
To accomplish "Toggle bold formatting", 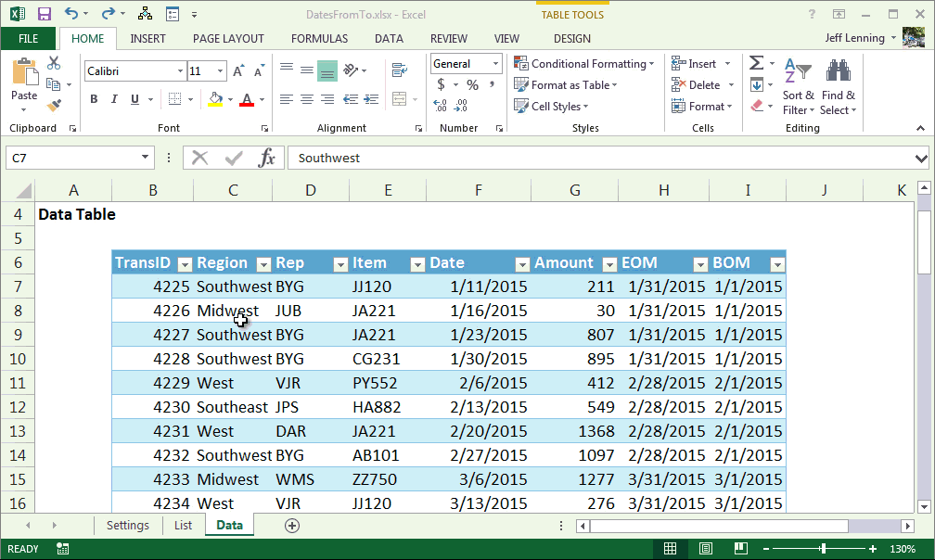I will click(x=93, y=97).
